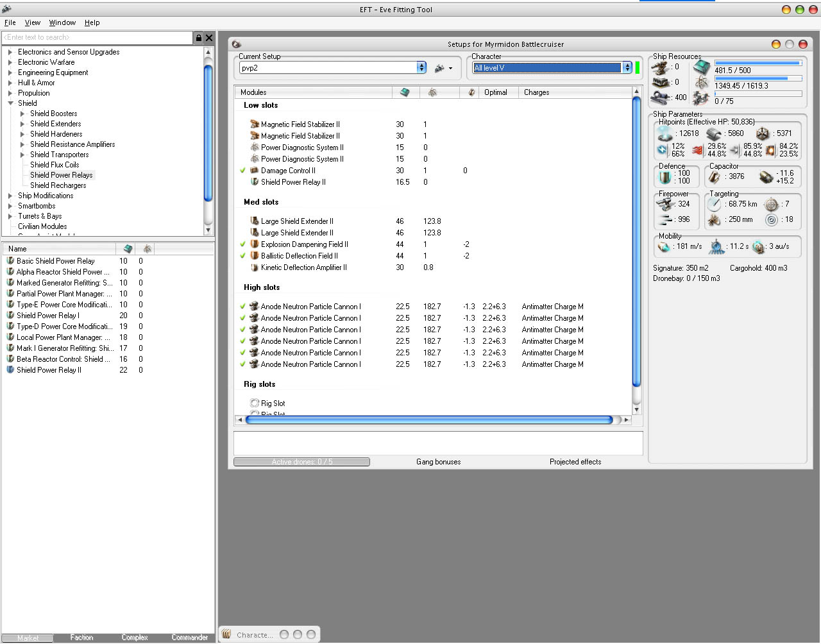Viewport: 821px width, 644px height.
Task: Click the Shield Power Relay II icon in Low slots
Action: click(x=255, y=182)
